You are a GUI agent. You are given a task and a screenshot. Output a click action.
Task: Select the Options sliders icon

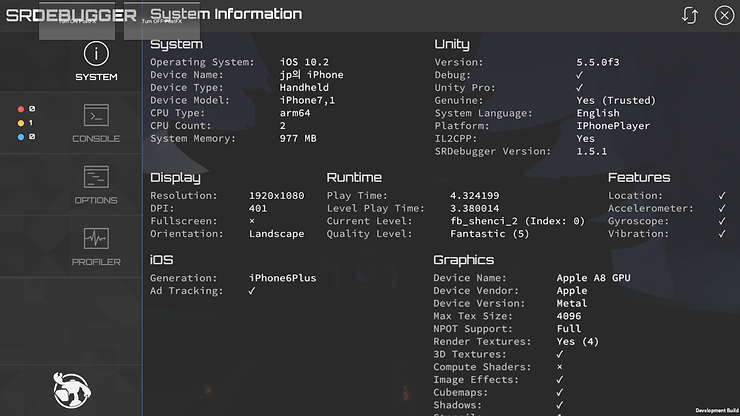tap(96, 177)
